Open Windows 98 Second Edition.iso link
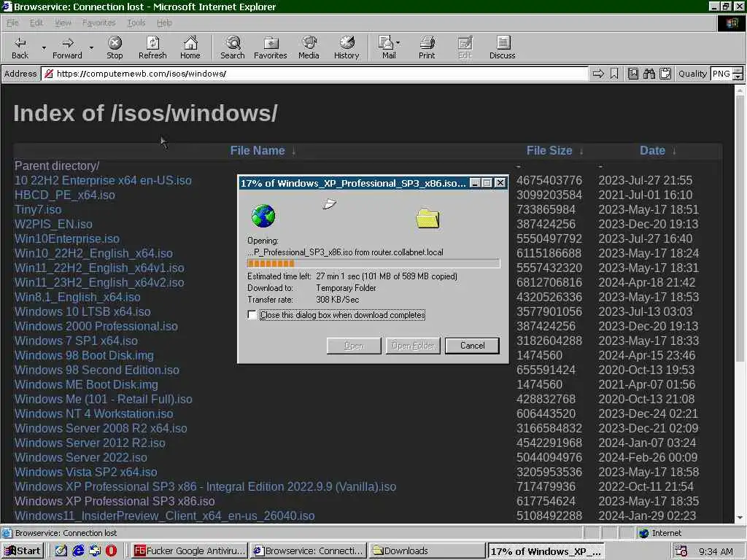The width and height of the screenshot is (747, 560). coord(97,370)
